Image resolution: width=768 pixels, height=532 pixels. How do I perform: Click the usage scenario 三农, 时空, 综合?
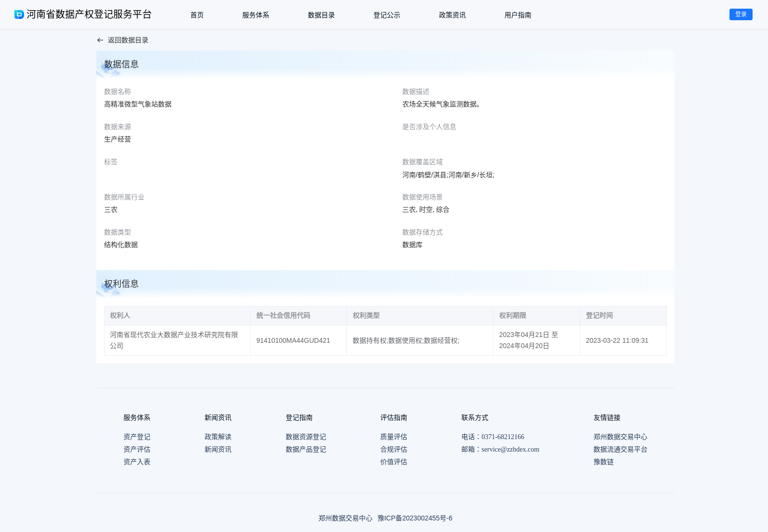(x=426, y=209)
